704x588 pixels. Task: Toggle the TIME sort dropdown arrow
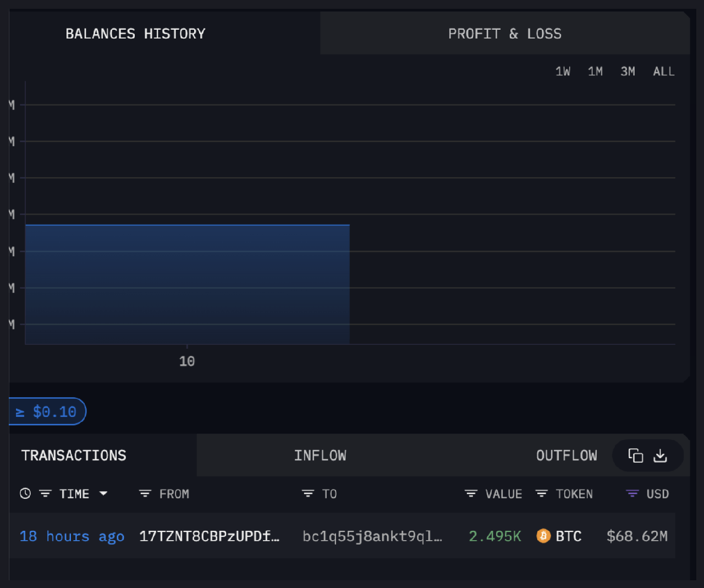click(x=103, y=493)
